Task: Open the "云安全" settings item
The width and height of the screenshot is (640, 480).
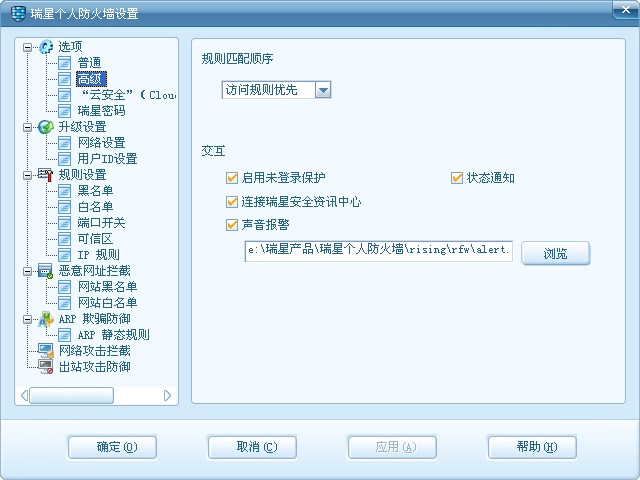Action: click(128, 95)
